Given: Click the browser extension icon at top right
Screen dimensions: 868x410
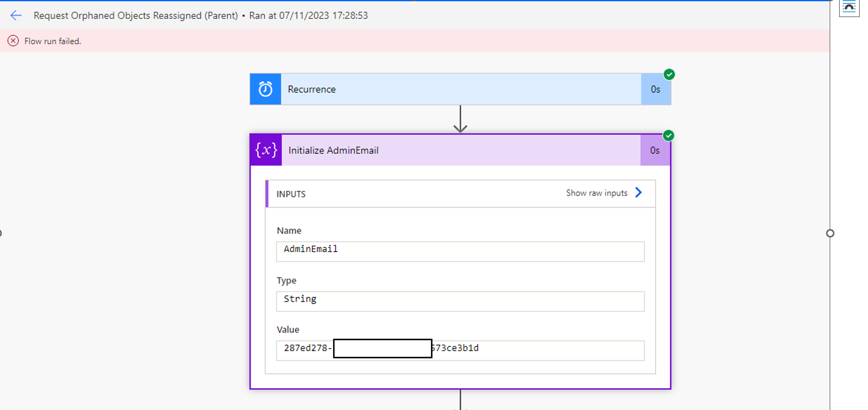Looking at the screenshot, I should point(849,7).
